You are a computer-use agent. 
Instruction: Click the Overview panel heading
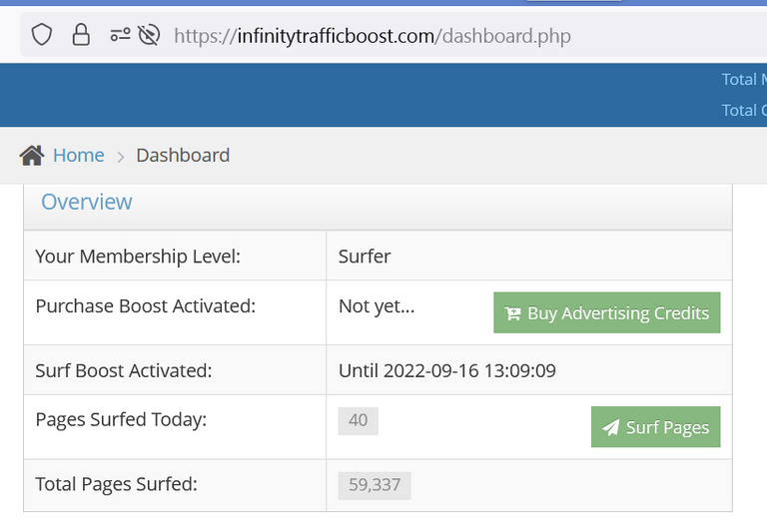click(87, 202)
